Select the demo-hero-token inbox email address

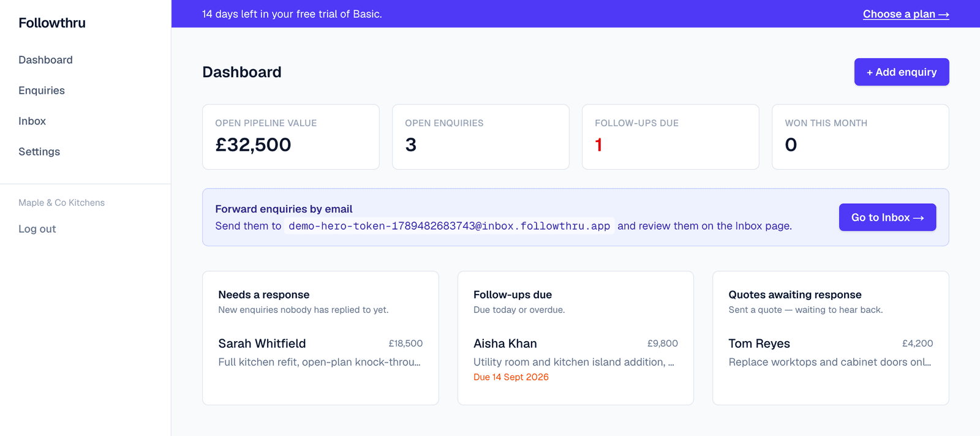pos(449,226)
